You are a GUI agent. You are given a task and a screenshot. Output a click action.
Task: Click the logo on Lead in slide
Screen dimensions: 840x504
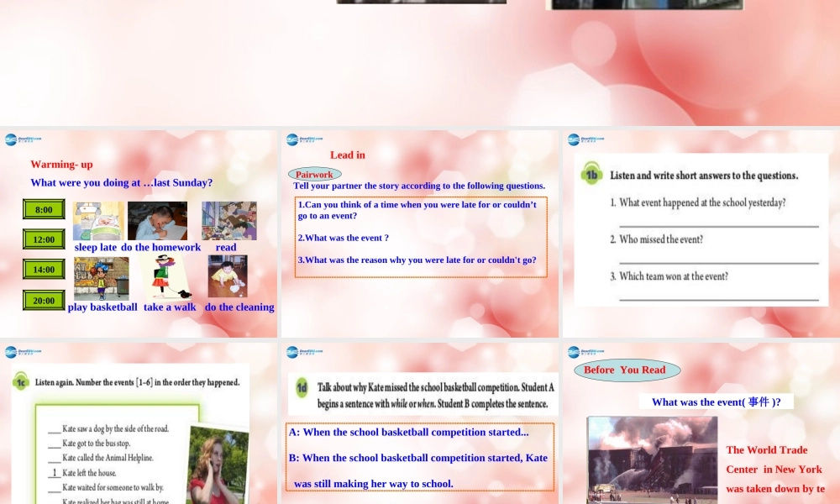304,139
